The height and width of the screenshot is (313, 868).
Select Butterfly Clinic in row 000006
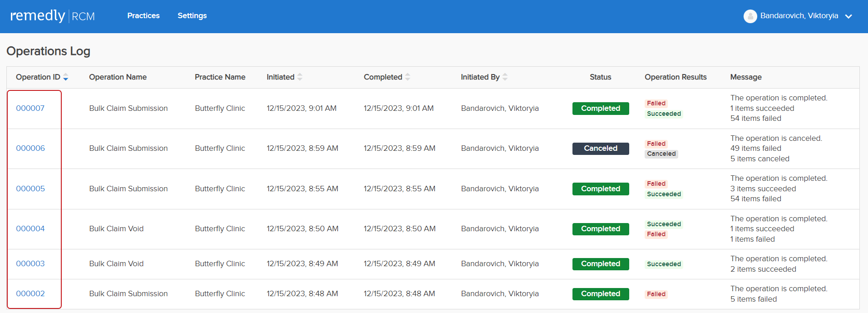pos(220,148)
